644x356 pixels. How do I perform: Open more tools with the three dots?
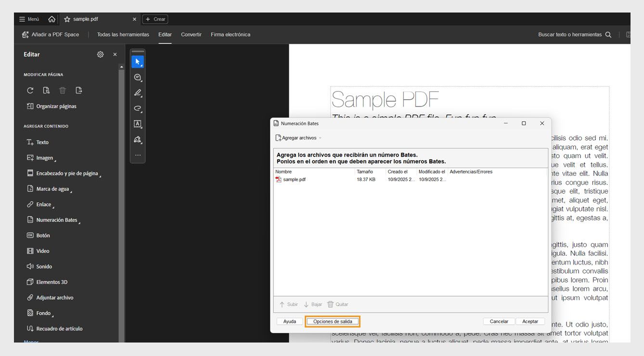coord(138,155)
